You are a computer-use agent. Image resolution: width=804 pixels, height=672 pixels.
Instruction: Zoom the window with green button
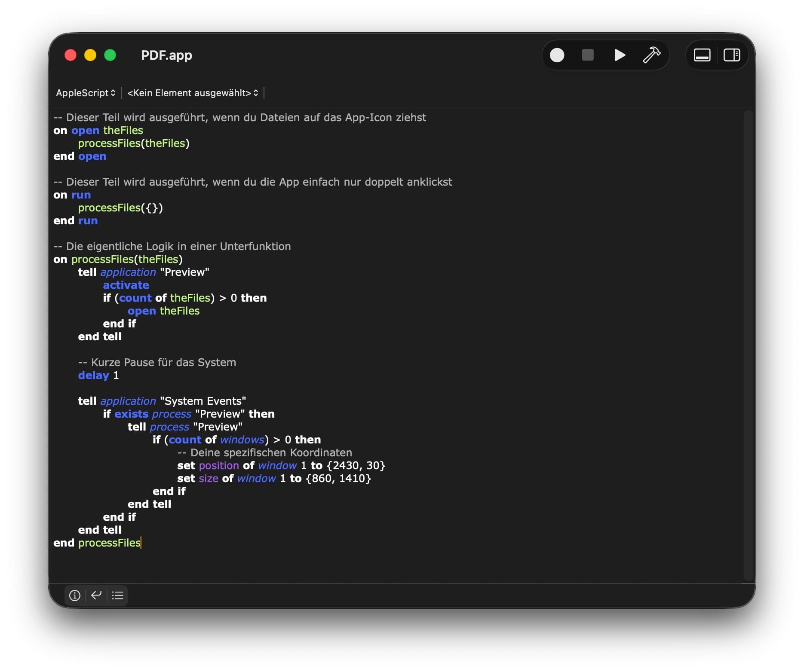click(x=110, y=55)
